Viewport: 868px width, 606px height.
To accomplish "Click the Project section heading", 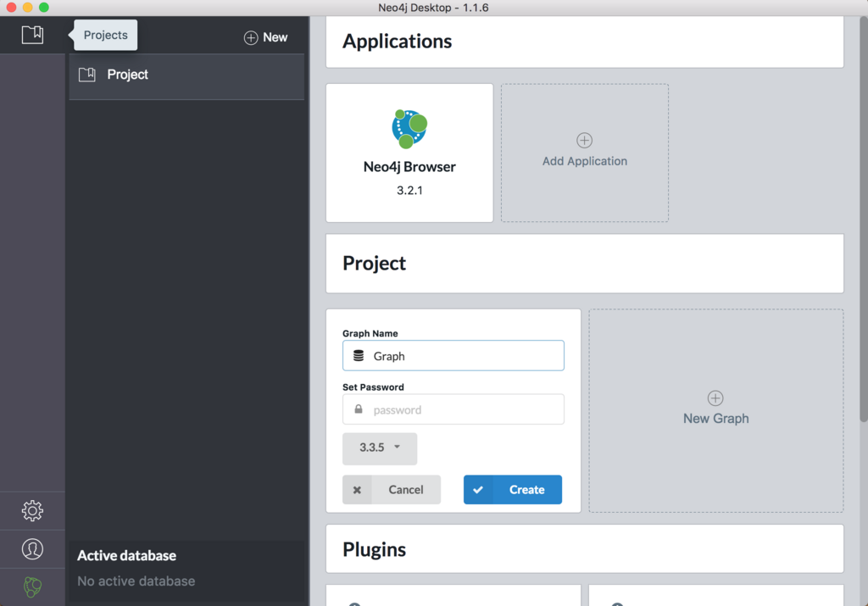I will tap(374, 264).
